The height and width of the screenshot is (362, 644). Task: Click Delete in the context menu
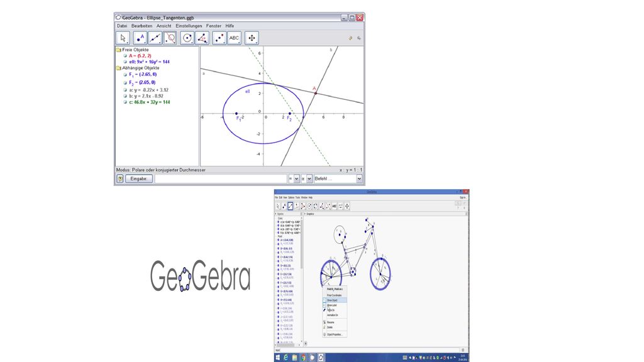335,327
